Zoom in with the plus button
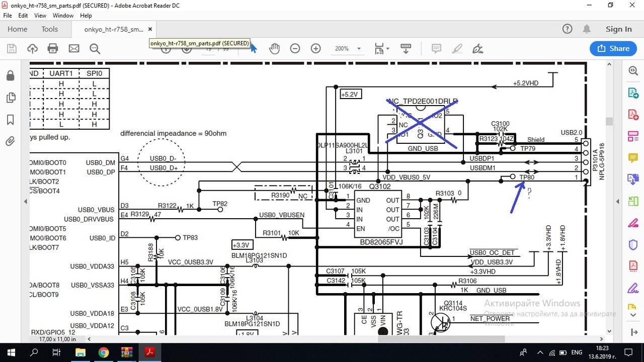Screen dimensions: 644x362 [316, 49]
